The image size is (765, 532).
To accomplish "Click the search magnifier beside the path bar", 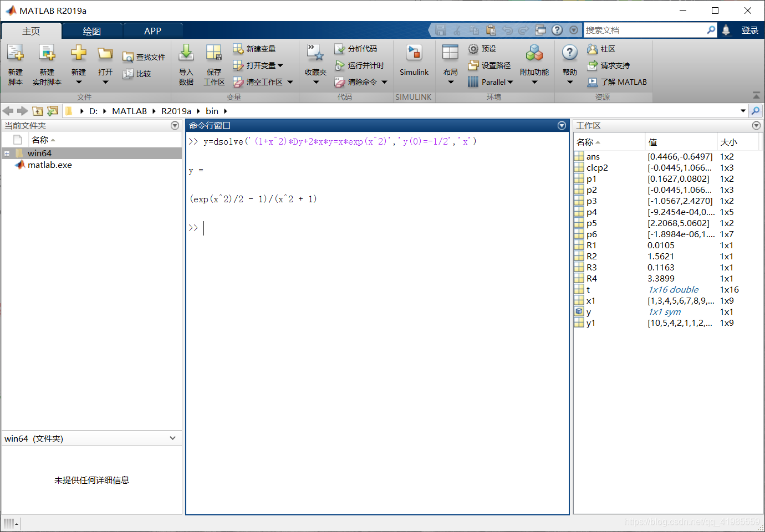I will tap(756, 111).
